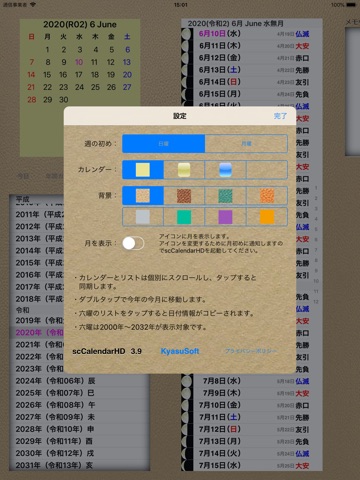This screenshot has height=480, width=360.
Task: Select year 2012年 in year list
Action: point(37,226)
